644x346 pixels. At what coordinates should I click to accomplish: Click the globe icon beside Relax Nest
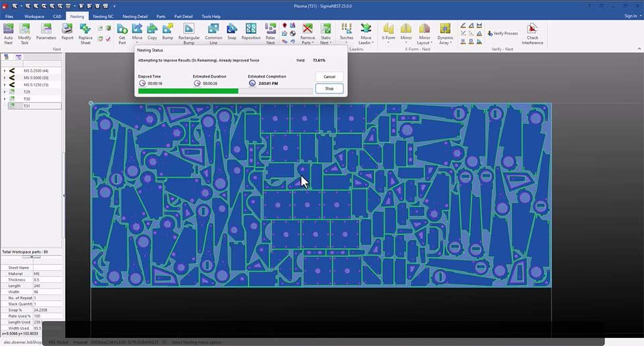click(x=292, y=34)
